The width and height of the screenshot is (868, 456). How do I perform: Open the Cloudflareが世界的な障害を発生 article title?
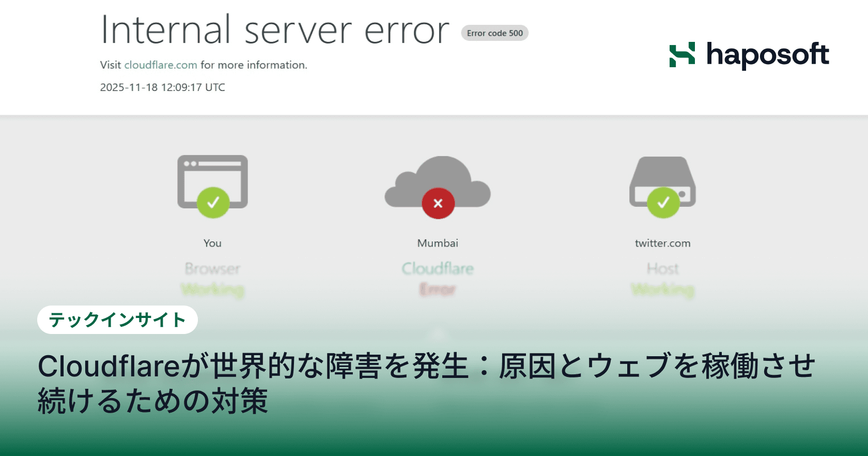pyautogui.click(x=426, y=383)
